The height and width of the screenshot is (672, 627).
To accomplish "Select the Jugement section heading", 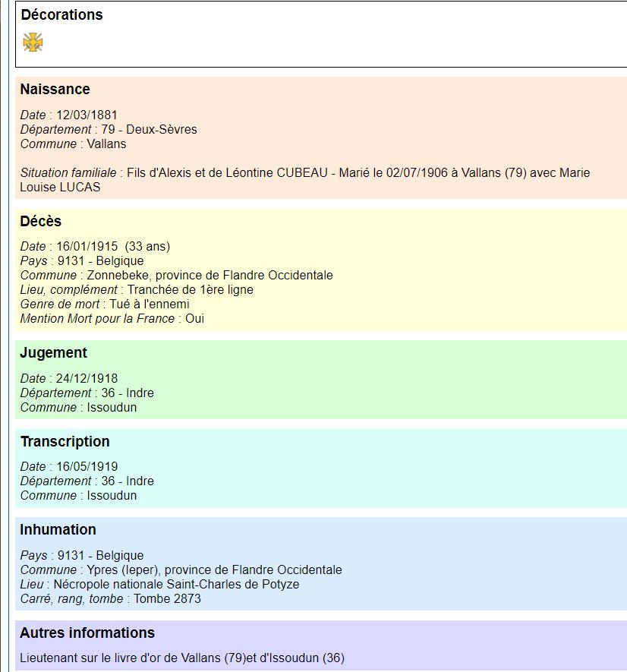I will point(54,353).
